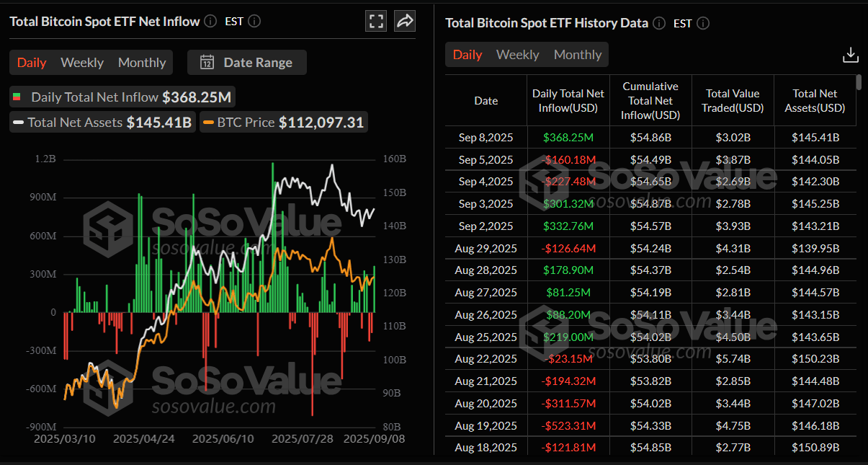Click the fullscreen expand icon on the chart
868x465 pixels.
click(375, 21)
